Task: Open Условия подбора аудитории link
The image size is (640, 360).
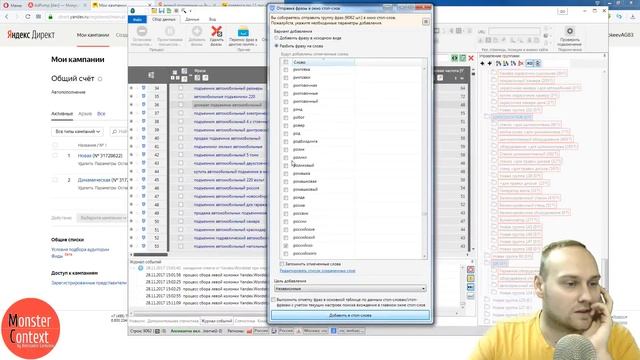Action: tap(80, 249)
